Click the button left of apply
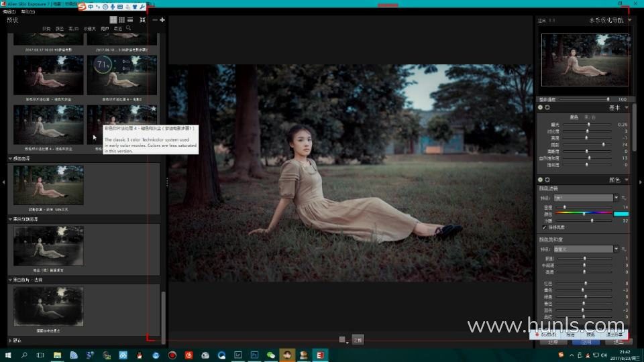644x362 pixels. 553,342
